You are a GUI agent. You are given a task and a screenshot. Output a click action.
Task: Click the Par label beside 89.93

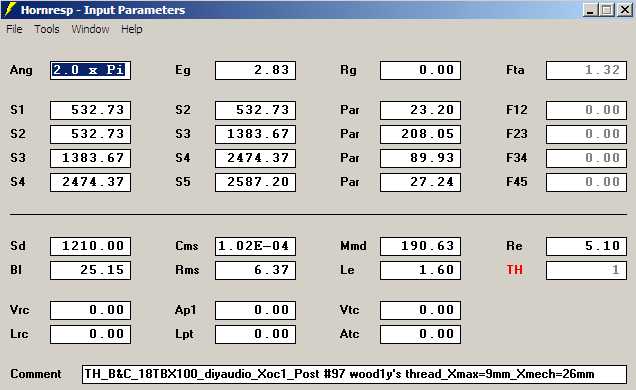(x=350, y=158)
